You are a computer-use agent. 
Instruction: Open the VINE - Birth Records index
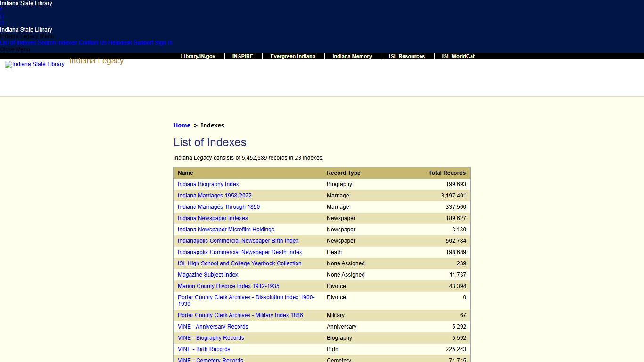click(x=204, y=349)
